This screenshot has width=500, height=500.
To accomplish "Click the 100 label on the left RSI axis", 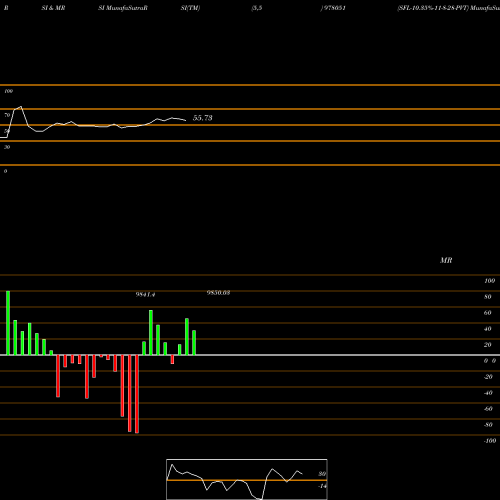I will pos(8,91).
